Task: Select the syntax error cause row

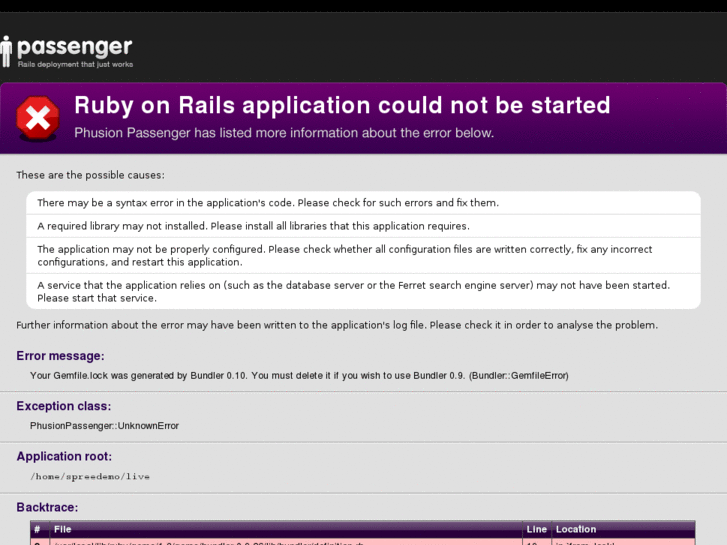Action: click(268, 202)
